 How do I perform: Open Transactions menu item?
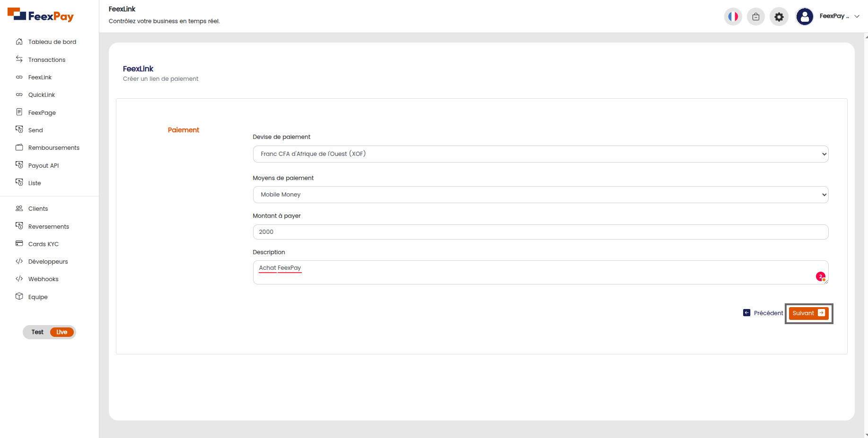click(47, 60)
